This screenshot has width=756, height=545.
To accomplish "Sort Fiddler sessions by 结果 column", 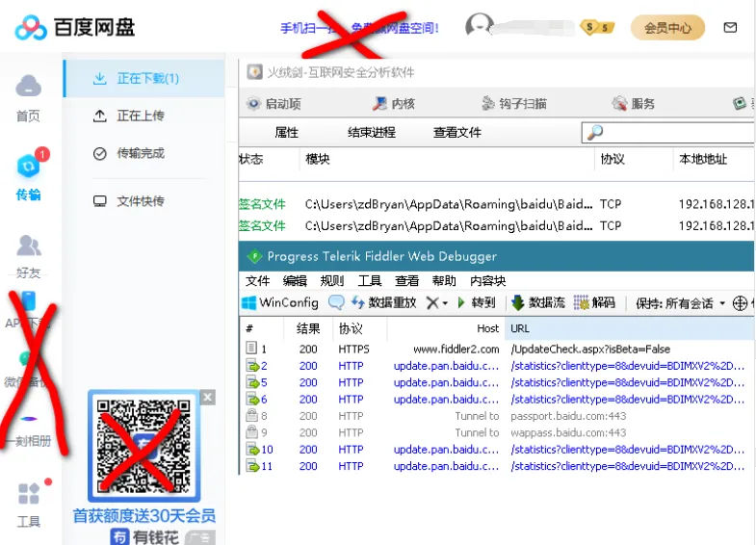I will pos(308,328).
